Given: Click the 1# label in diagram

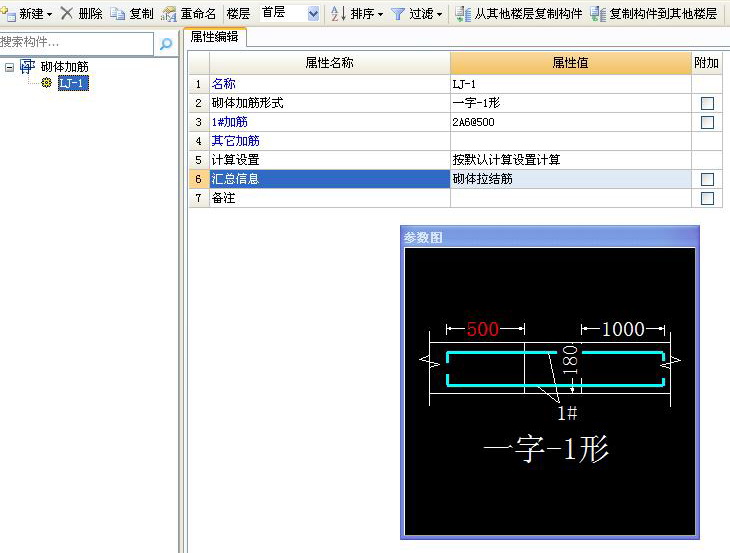Looking at the screenshot, I should coord(568,412).
